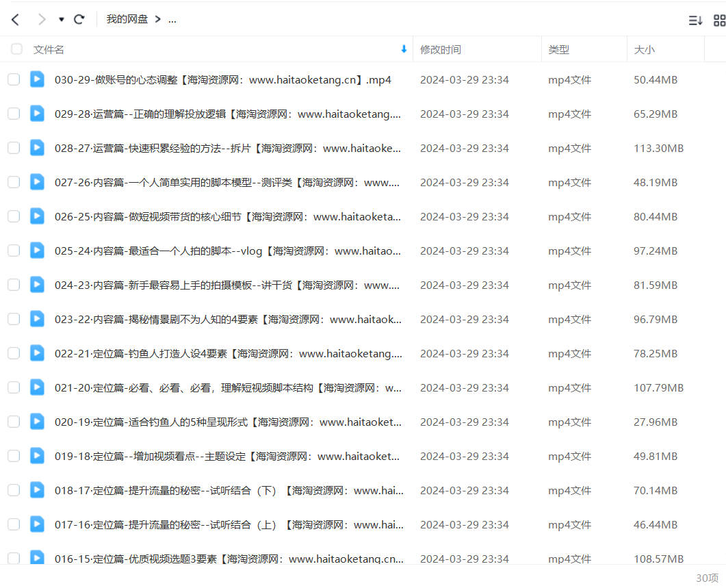Select file name 026-25·内容篇-做短视频带货的核心细节
Image resolution: width=726 pixels, height=588 pixels.
(228, 217)
